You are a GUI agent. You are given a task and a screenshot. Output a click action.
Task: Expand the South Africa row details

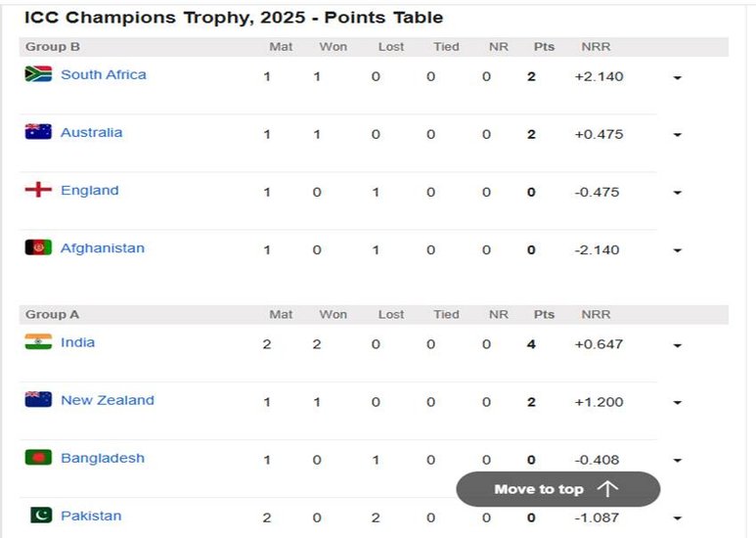[677, 77]
